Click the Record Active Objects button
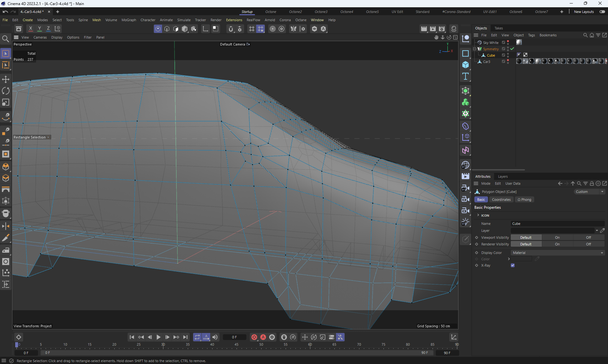The width and height of the screenshot is (608, 364). click(254, 337)
